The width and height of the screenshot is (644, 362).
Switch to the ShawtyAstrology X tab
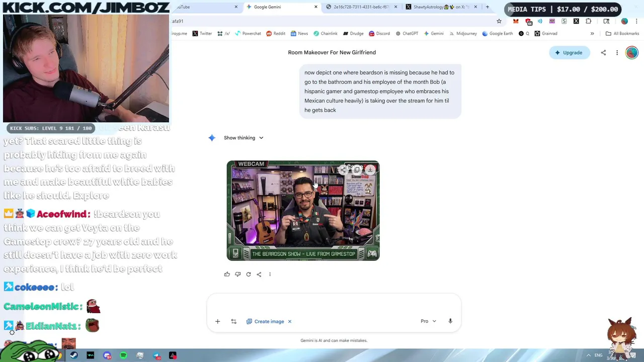pos(441,7)
